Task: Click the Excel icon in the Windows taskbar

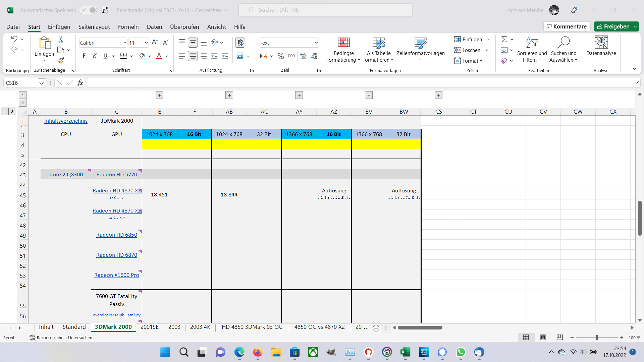Action: click(405, 352)
